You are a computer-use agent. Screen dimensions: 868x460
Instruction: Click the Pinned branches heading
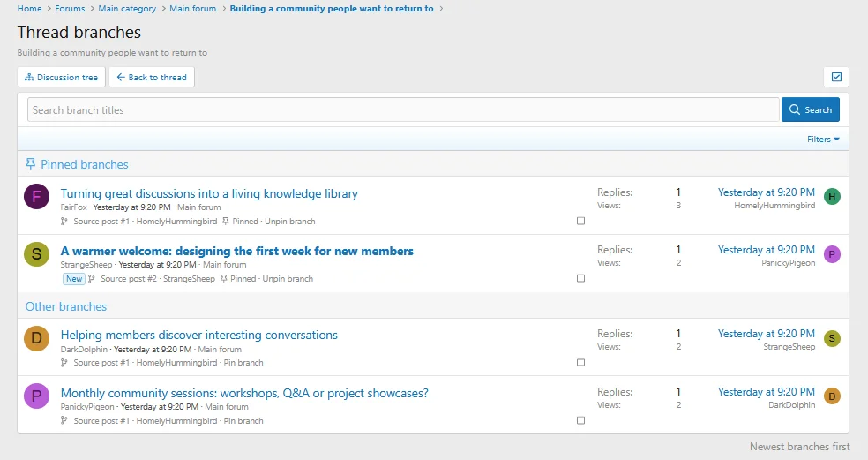click(84, 164)
